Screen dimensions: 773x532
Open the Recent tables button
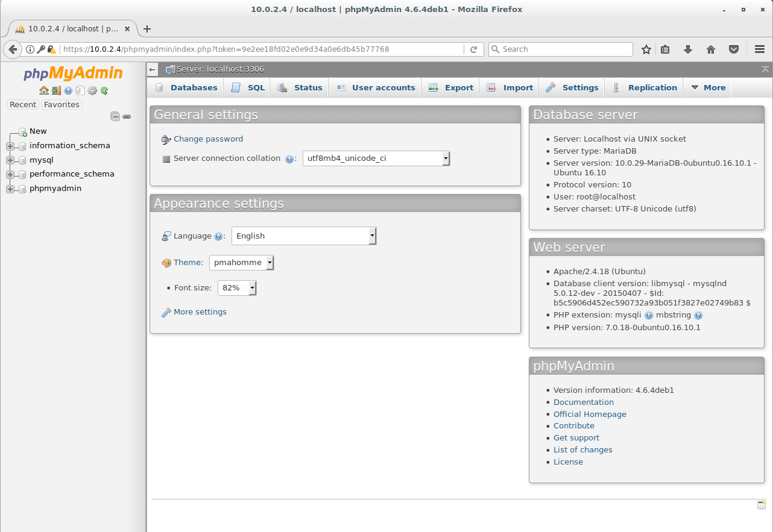pos(23,104)
